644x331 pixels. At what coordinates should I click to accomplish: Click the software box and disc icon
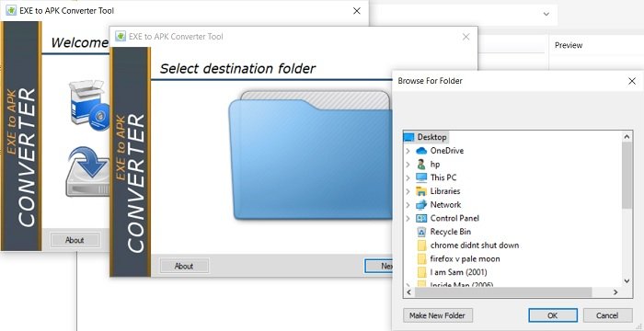click(x=89, y=105)
